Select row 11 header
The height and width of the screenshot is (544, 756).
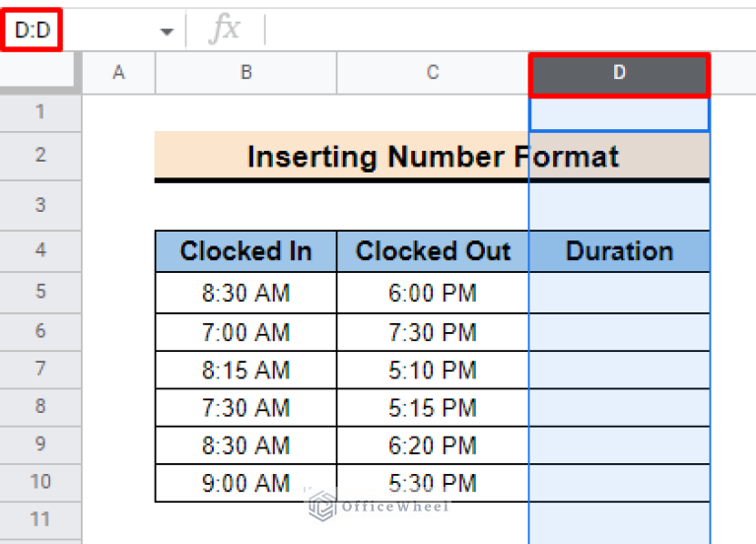tap(40, 520)
